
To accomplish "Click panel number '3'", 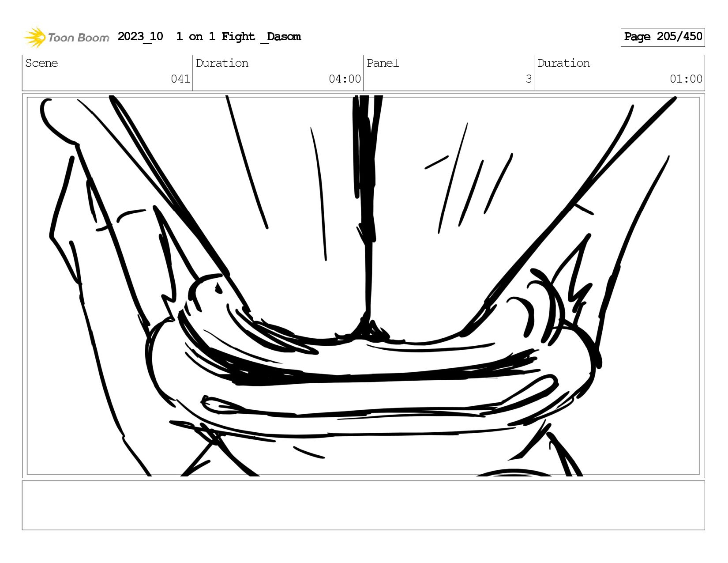I will [x=529, y=79].
